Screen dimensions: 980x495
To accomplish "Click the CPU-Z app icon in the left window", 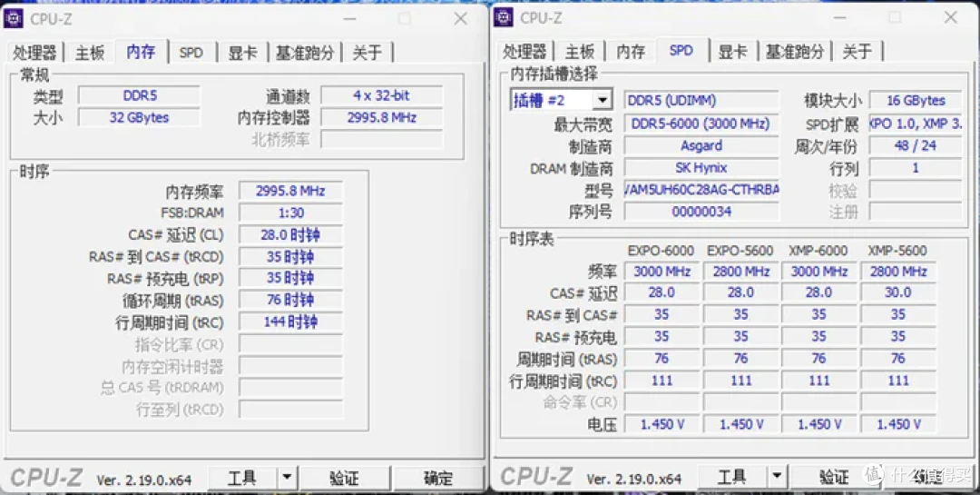I will pos(13,18).
